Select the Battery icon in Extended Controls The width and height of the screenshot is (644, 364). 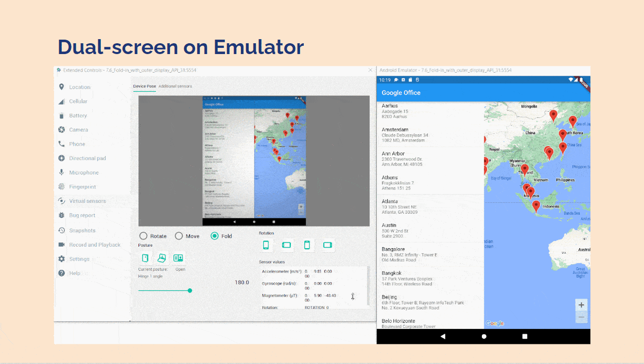62,116
